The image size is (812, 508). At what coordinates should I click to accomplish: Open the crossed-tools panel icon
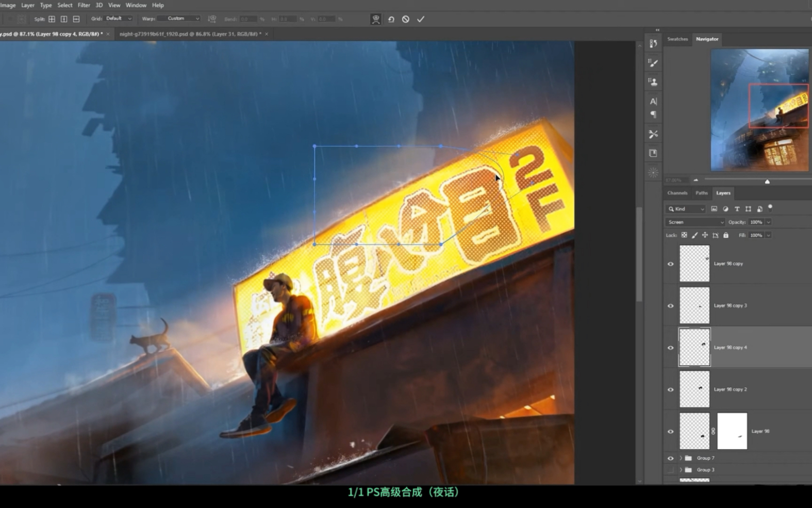[x=653, y=134]
